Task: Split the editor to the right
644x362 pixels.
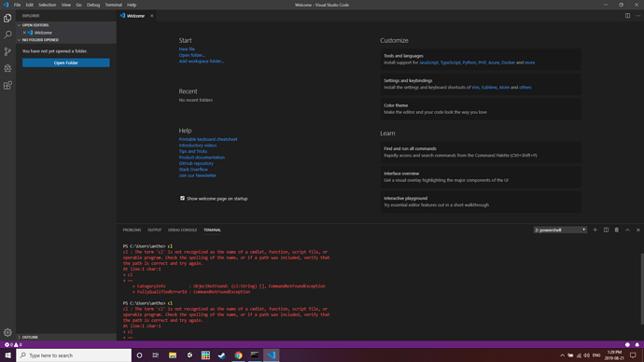Action: click(x=627, y=16)
